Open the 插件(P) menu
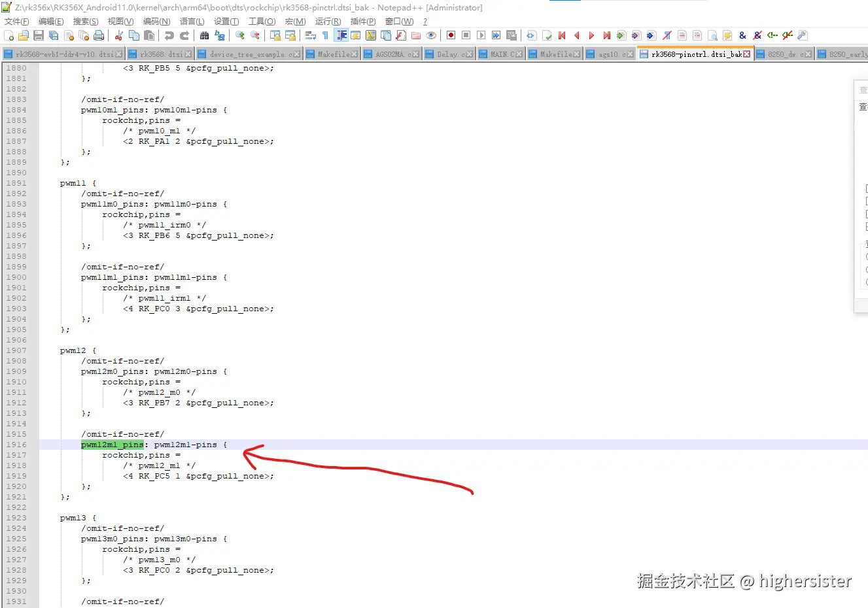This screenshot has width=868, height=608. (363, 22)
